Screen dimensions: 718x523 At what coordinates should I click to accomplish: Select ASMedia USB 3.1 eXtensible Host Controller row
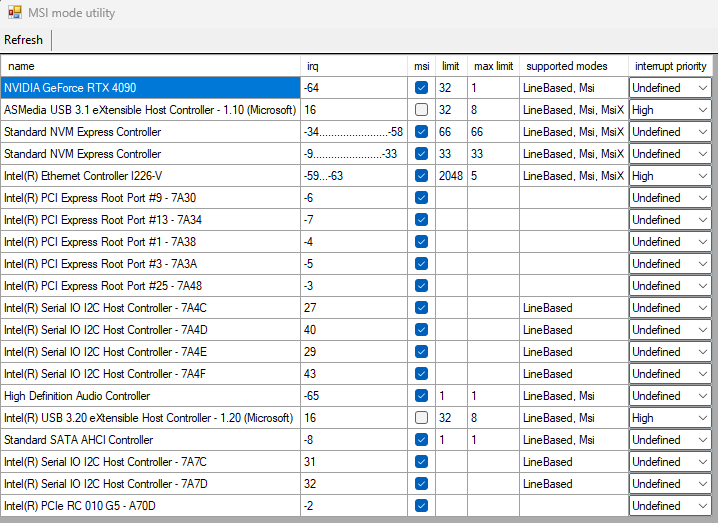(151, 109)
